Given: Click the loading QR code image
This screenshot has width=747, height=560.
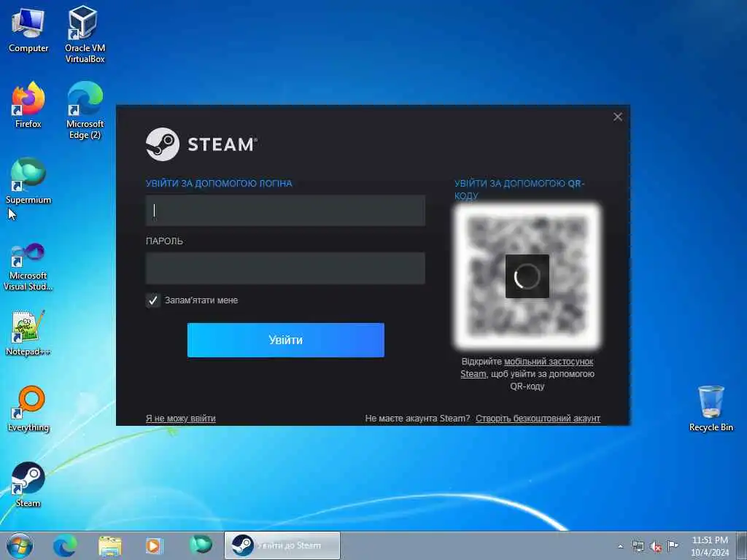Looking at the screenshot, I should tap(527, 276).
